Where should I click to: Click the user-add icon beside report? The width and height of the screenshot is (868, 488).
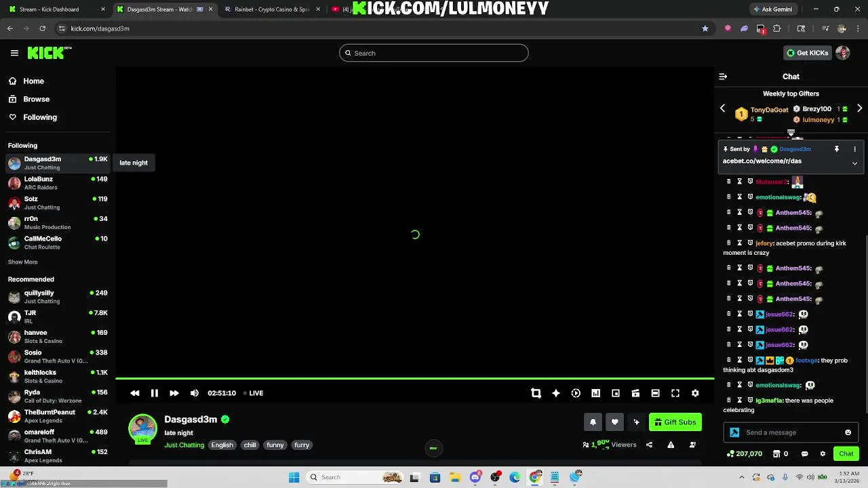tap(692, 445)
